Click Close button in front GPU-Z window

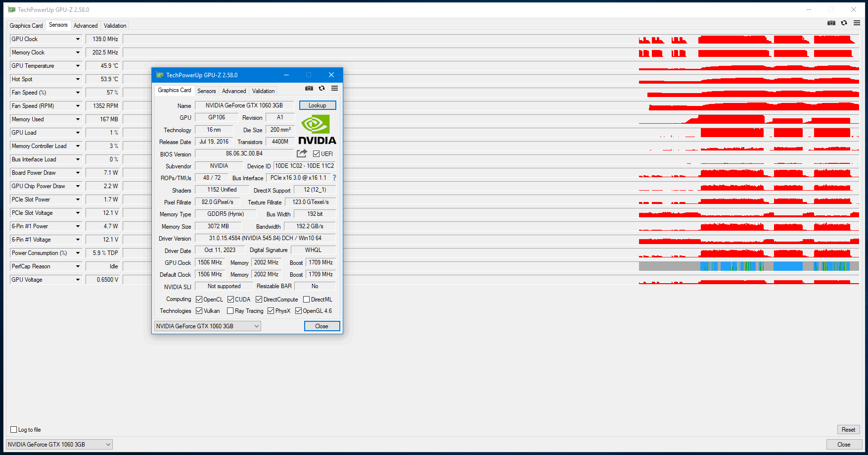point(322,326)
